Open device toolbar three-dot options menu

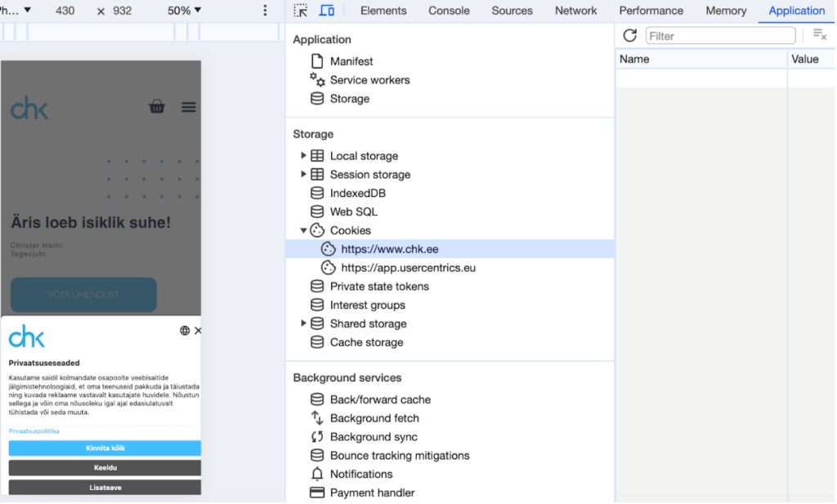pos(265,11)
